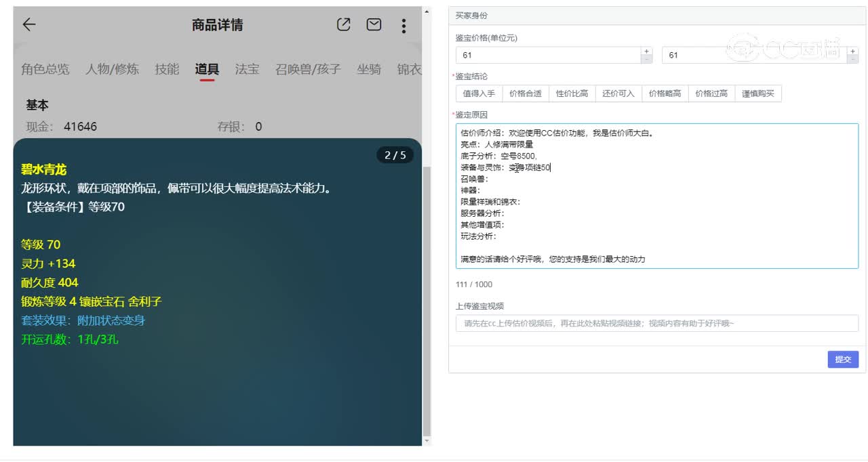The height and width of the screenshot is (462, 868).
Task: Click the video link input field
Action: [654, 323]
